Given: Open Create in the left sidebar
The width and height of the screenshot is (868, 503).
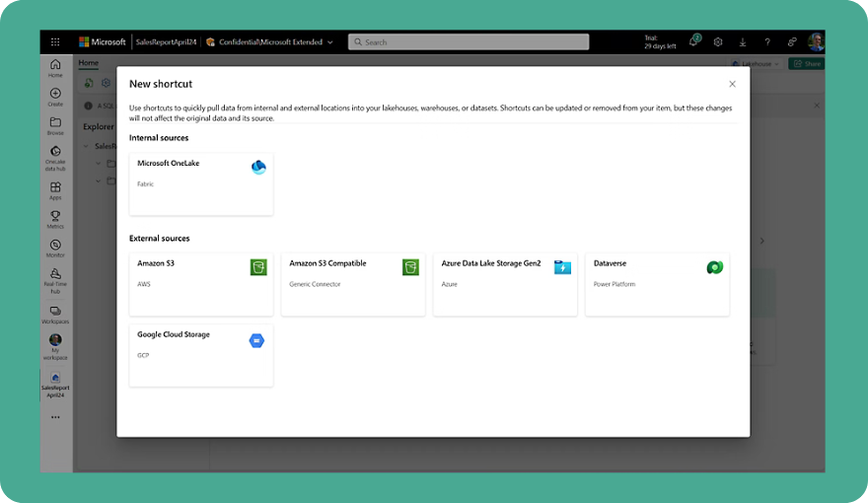Looking at the screenshot, I should [x=55, y=97].
